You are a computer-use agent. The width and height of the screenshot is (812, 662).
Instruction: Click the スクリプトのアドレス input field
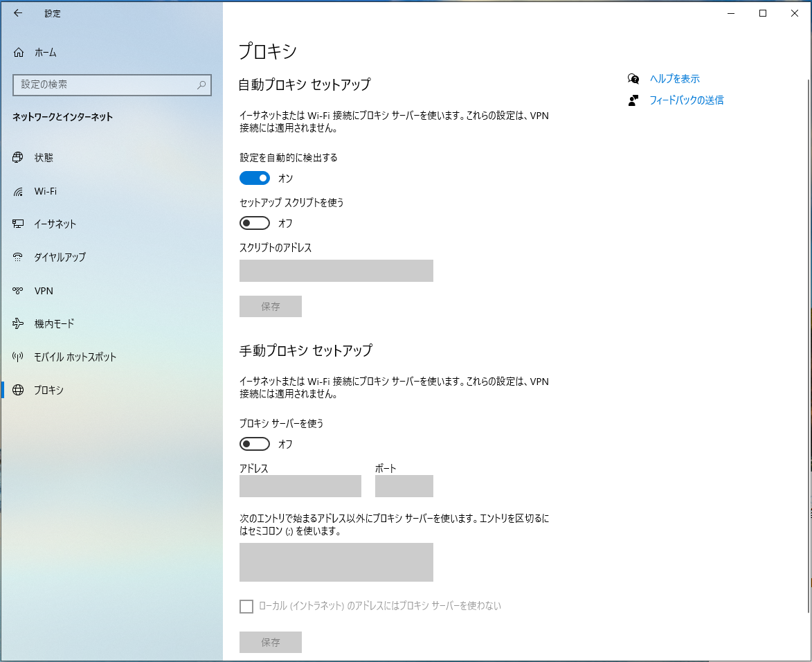click(x=336, y=271)
